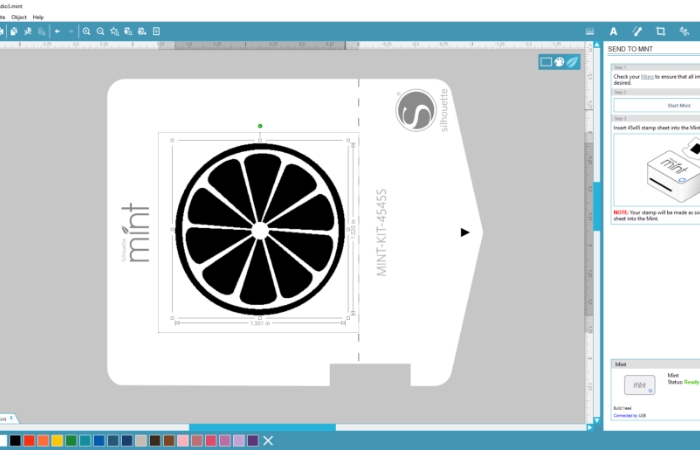Open the Help menu

pyautogui.click(x=38, y=17)
